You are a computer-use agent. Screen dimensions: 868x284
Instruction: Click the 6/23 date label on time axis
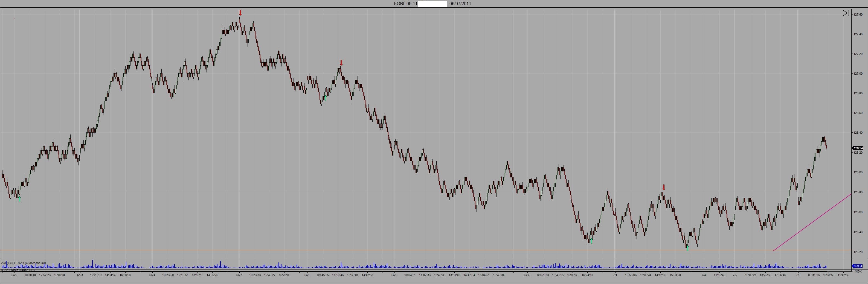(80, 275)
